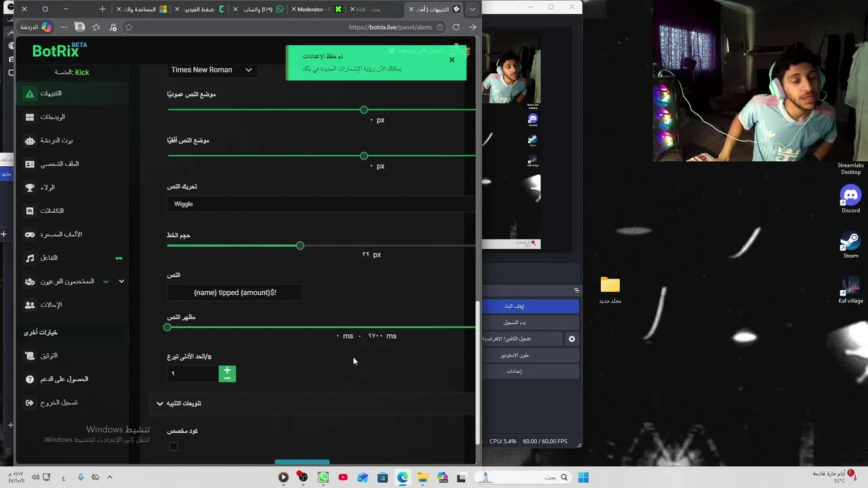Open Kaf village desktop shortcut
Screen dimensions: 868x488
click(850, 290)
